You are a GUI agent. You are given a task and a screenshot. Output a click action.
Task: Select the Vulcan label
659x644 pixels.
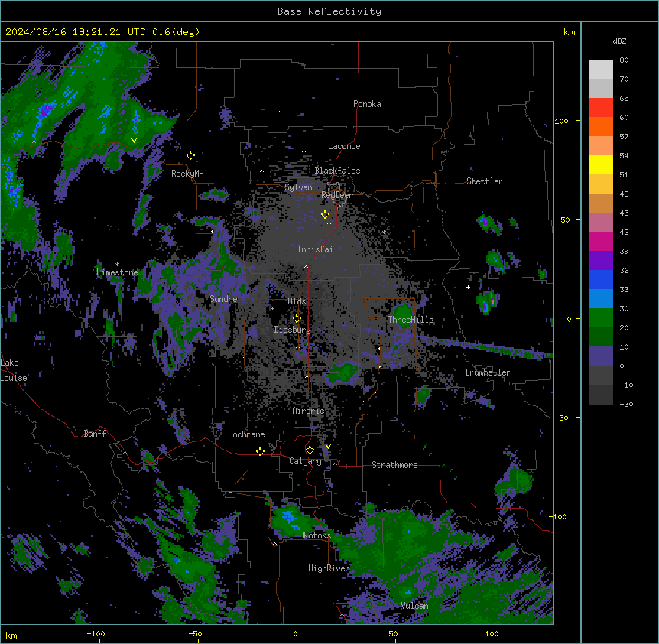click(414, 606)
